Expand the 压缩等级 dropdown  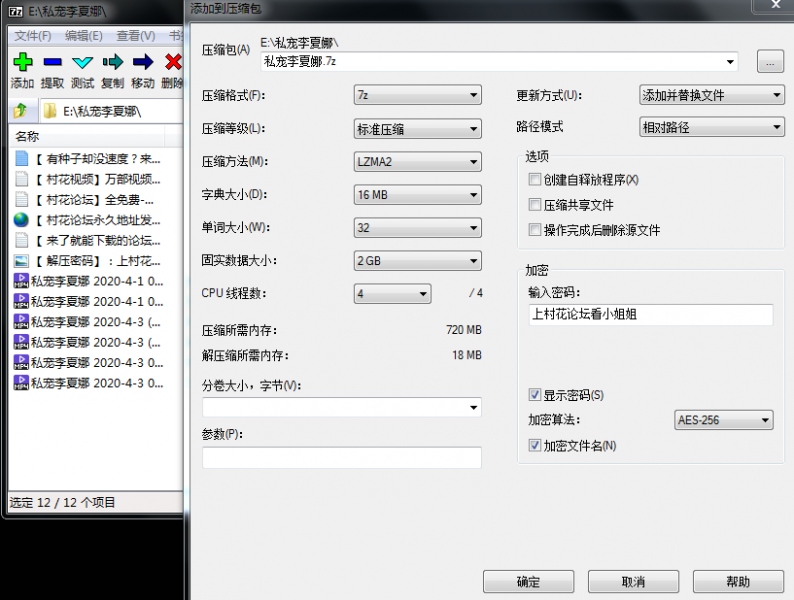pos(418,129)
